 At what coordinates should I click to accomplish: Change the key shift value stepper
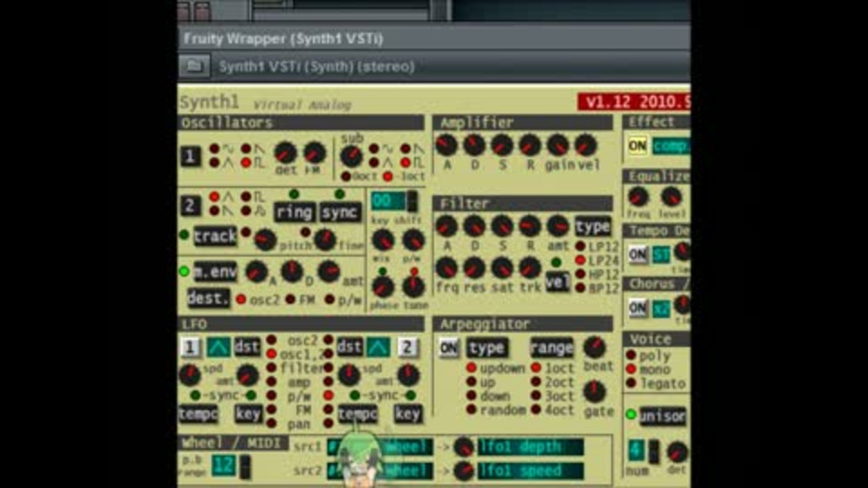coord(412,201)
